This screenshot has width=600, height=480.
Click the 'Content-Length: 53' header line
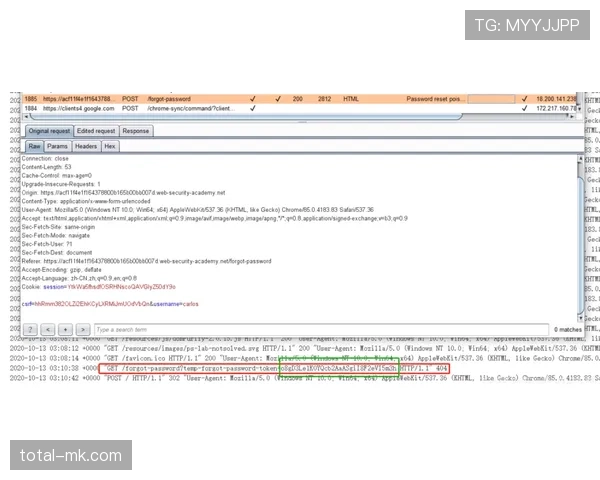(x=46, y=167)
